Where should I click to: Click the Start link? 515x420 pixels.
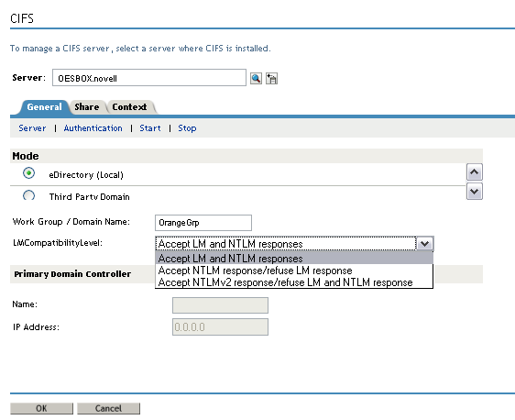[x=150, y=128]
